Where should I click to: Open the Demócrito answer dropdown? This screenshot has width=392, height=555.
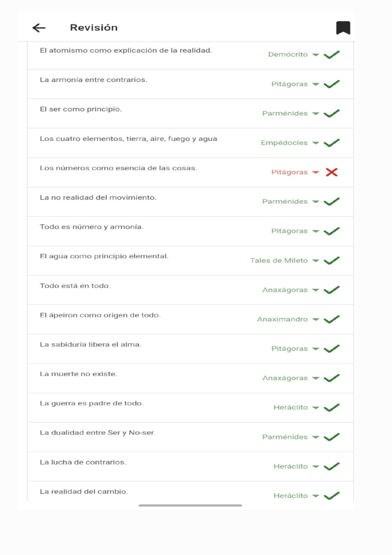(x=315, y=55)
